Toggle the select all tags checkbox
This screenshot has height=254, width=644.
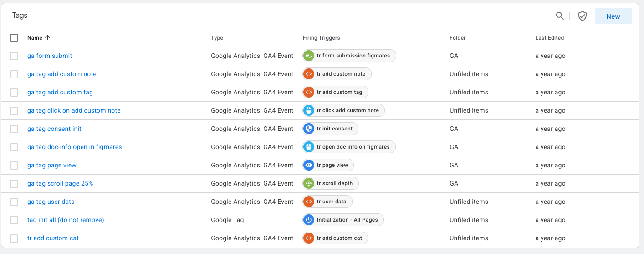pyautogui.click(x=14, y=38)
